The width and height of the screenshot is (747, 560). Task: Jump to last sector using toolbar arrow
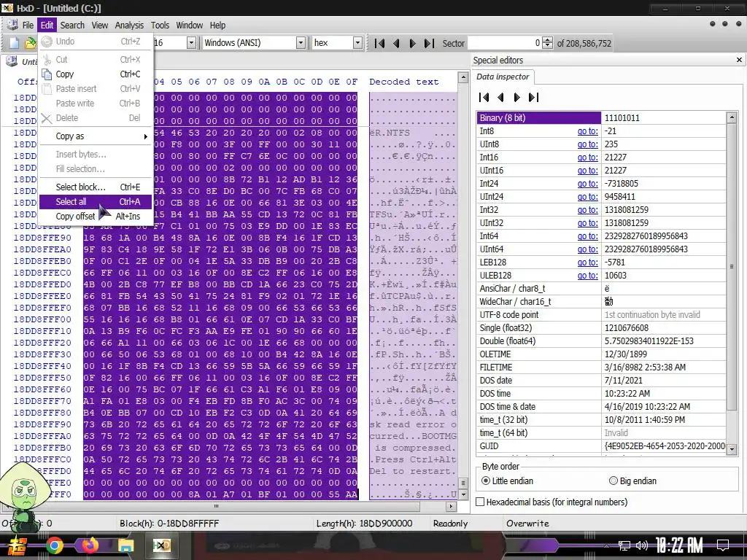(429, 43)
